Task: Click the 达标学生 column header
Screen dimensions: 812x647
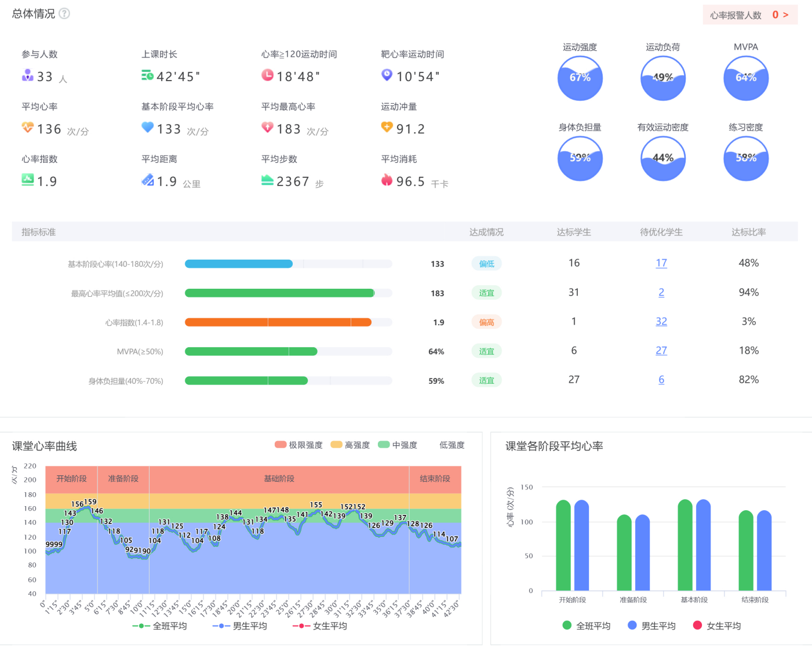Action: pos(574,232)
